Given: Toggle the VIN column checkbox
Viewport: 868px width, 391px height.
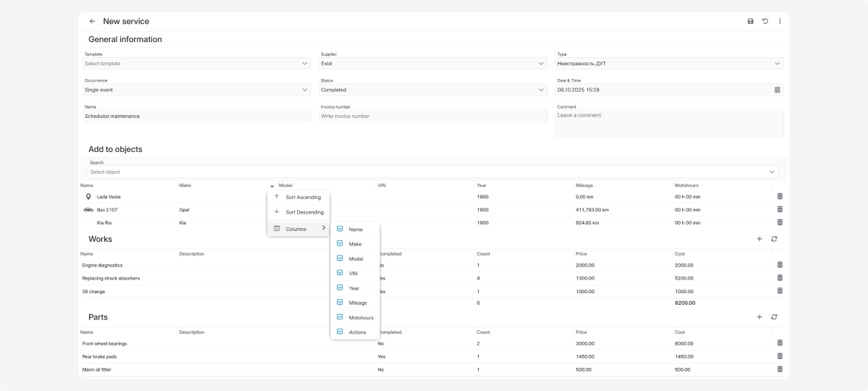Looking at the screenshot, I should tap(340, 273).
